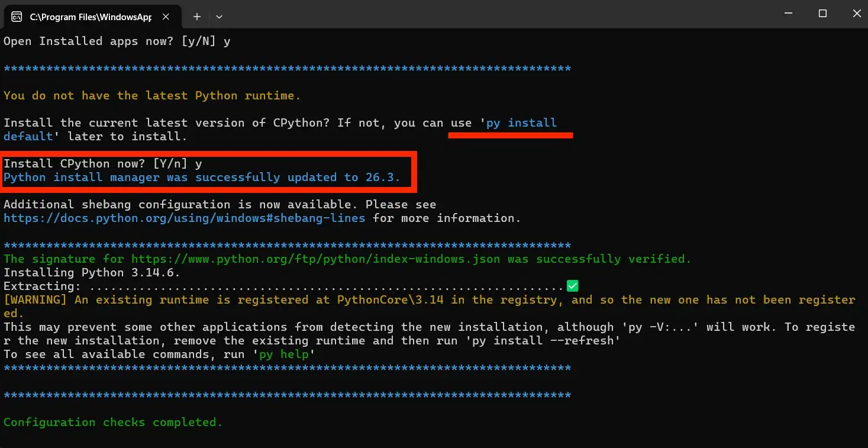The image size is (868, 448).
Task: Expand the new tab profile dropdown chevron
Action: click(x=219, y=17)
